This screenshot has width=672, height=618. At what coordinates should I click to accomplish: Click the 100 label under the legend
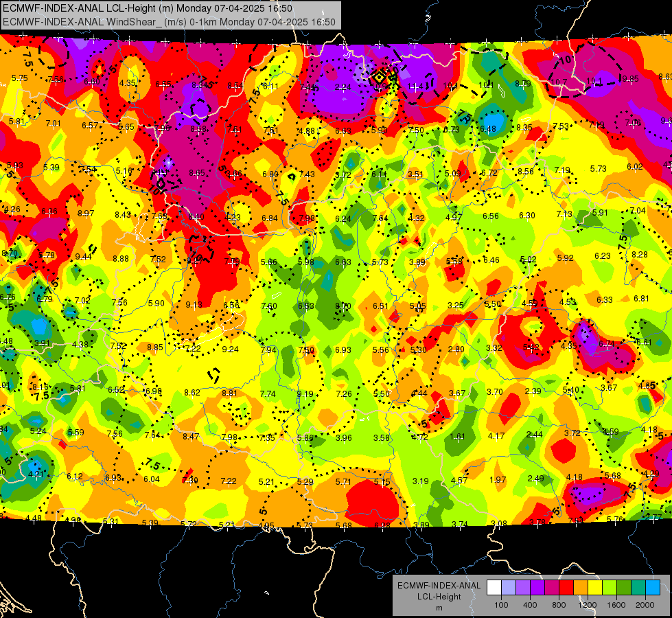click(x=501, y=605)
